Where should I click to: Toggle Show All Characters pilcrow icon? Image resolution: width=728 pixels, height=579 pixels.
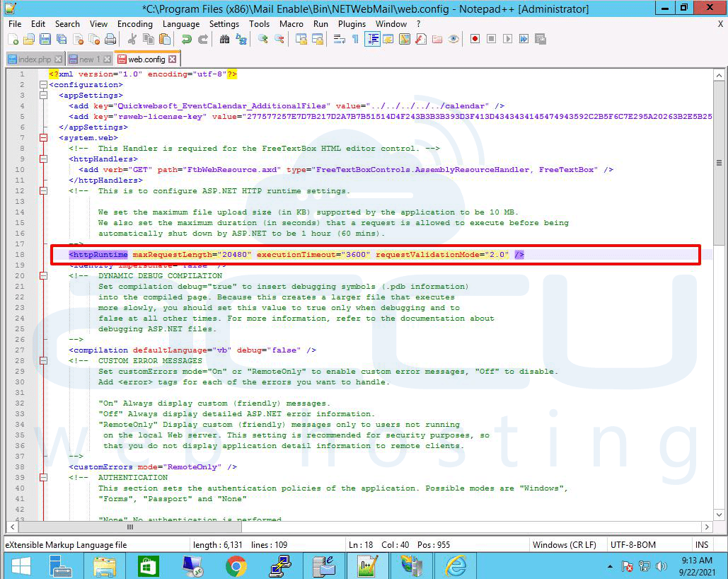tap(356, 40)
